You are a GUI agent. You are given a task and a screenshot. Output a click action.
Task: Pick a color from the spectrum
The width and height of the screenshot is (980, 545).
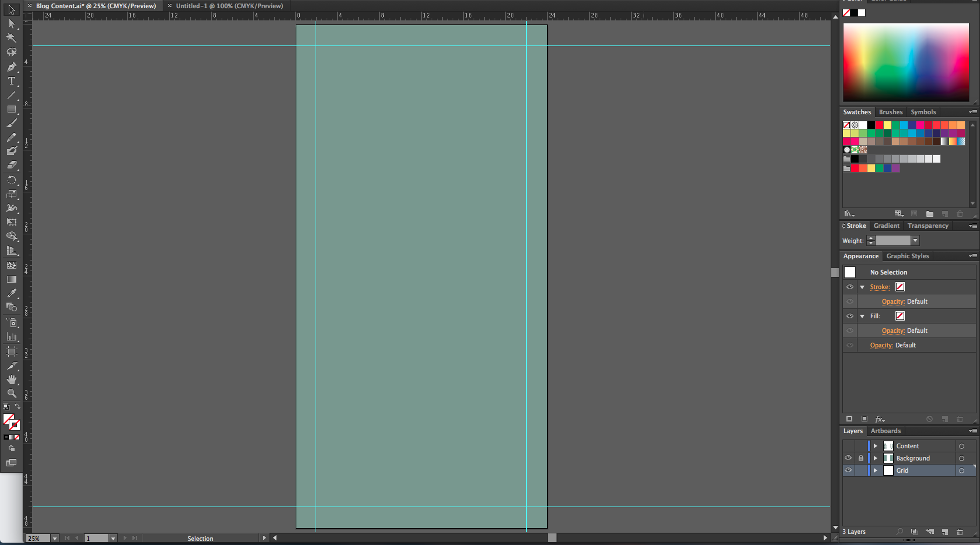click(906, 62)
